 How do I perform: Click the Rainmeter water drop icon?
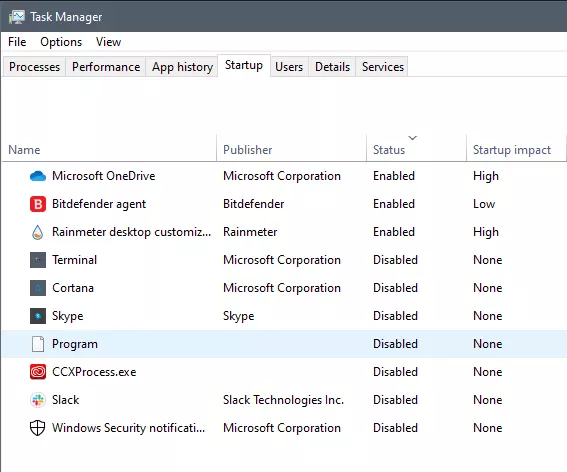pos(38,232)
